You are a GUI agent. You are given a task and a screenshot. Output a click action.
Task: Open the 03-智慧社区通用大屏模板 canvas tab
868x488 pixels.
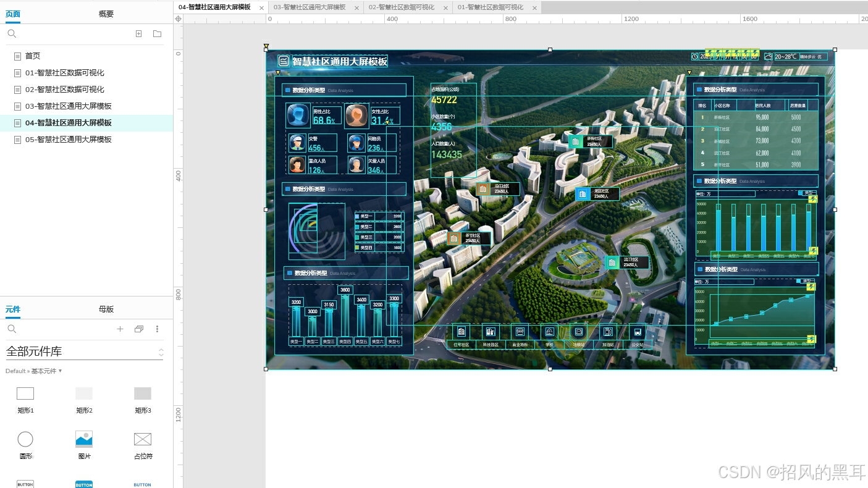[x=310, y=7]
